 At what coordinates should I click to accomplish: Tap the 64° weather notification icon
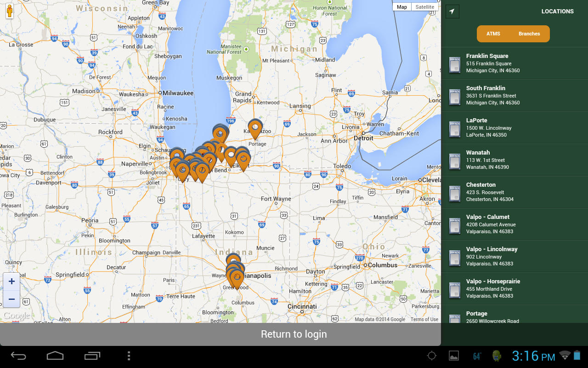click(x=477, y=356)
